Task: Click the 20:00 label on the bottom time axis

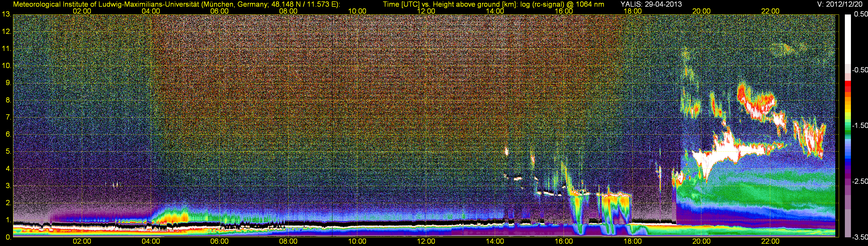Action: click(702, 241)
